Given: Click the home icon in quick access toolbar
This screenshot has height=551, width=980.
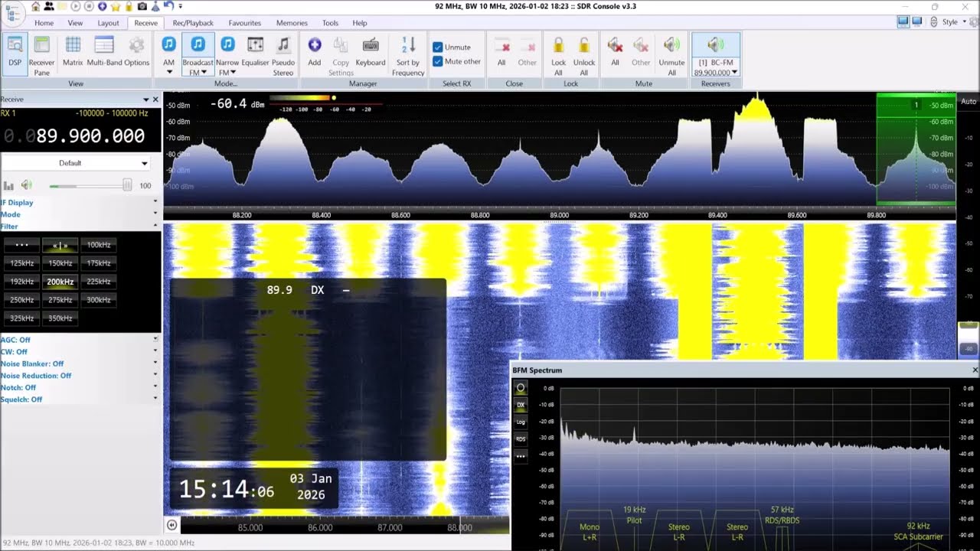Looking at the screenshot, I should (x=35, y=6).
